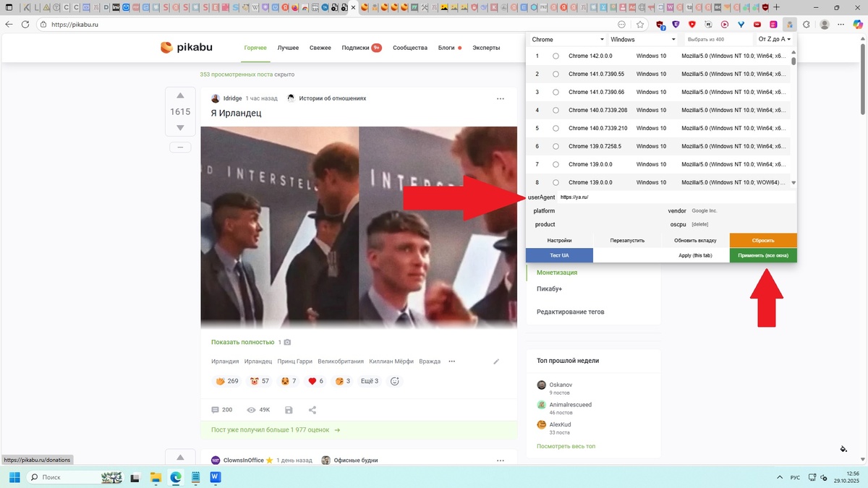Click the Киллиан Мёрфи tag

[391, 361]
